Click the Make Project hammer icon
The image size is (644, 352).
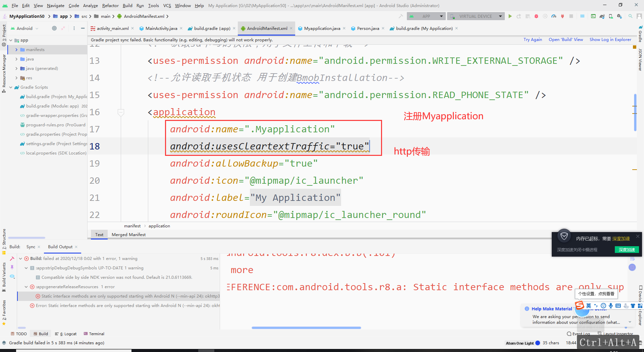pyautogui.click(x=401, y=16)
